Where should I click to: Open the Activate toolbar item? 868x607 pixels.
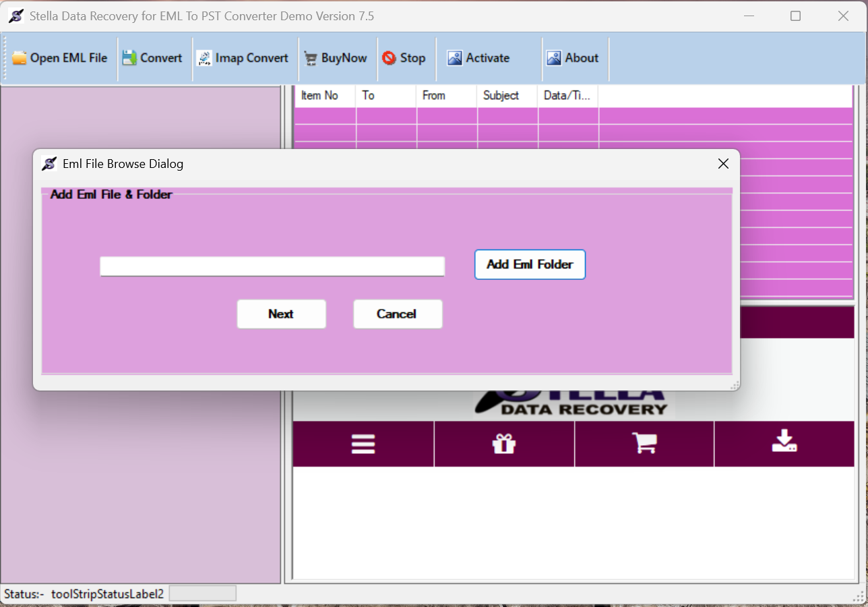478,58
